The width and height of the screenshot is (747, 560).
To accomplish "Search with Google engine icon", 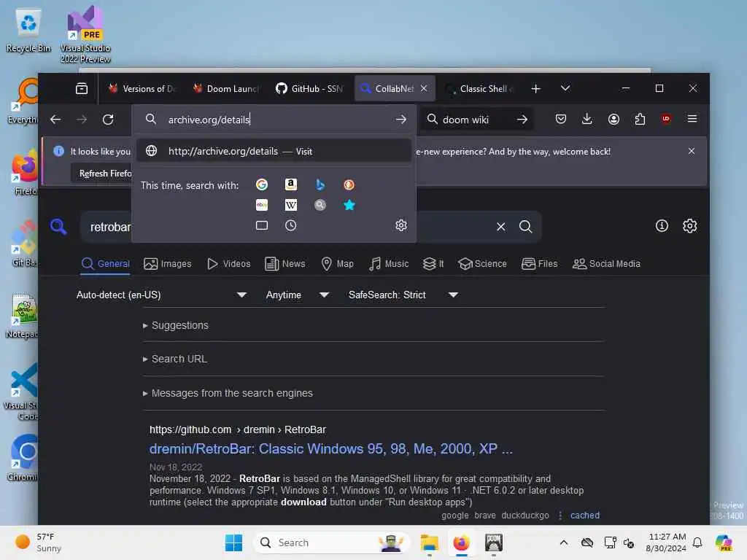I will click(x=262, y=184).
